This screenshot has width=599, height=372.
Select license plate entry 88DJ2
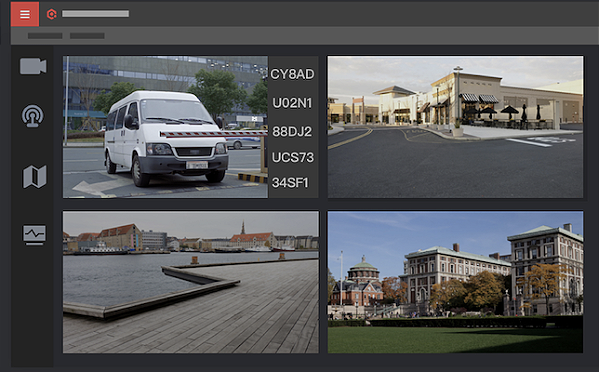pyautogui.click(x=292, y=132)
